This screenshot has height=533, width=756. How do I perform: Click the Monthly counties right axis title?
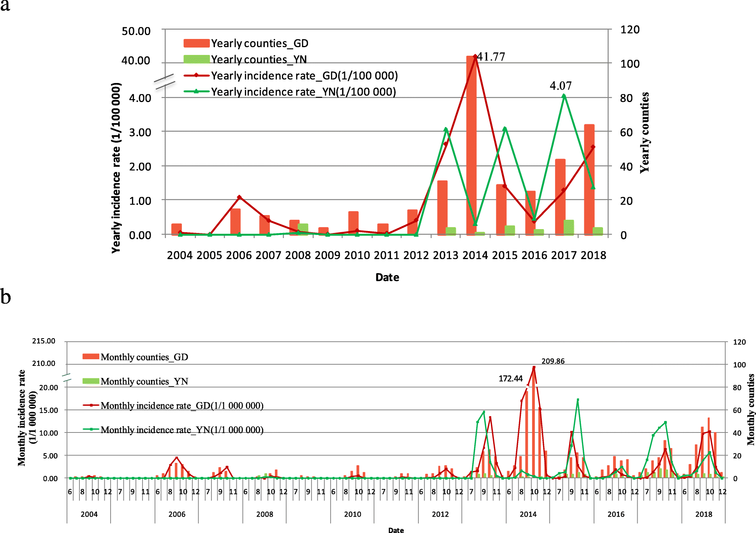tap(751, 409)
